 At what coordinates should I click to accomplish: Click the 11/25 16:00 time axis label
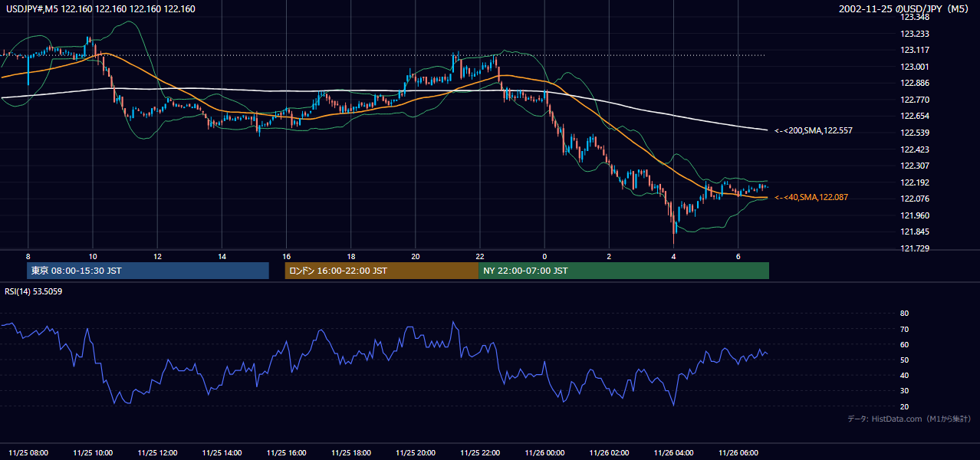click(287, 453)
